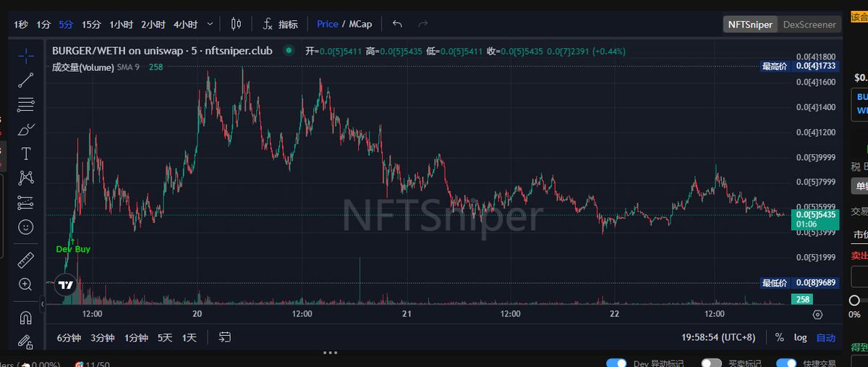This screenshot has width=868, height=367.
Task: Redo the chart action
Action: click(x=423, y=24)
